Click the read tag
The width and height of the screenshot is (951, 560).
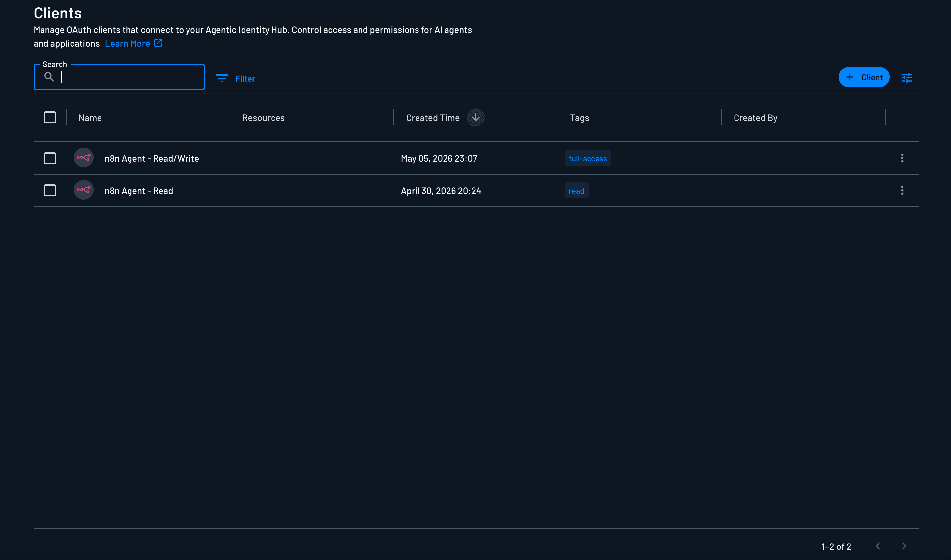[576, 191]
